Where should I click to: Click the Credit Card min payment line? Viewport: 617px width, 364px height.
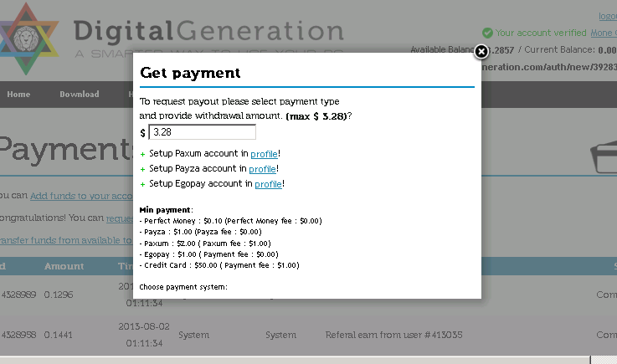click(219, 265)
